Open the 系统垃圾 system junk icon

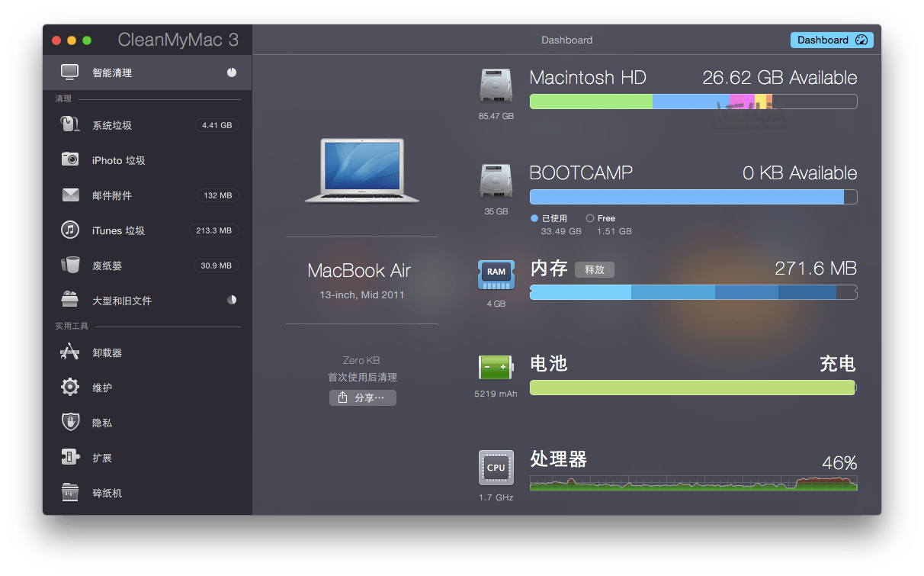point(70,125)
